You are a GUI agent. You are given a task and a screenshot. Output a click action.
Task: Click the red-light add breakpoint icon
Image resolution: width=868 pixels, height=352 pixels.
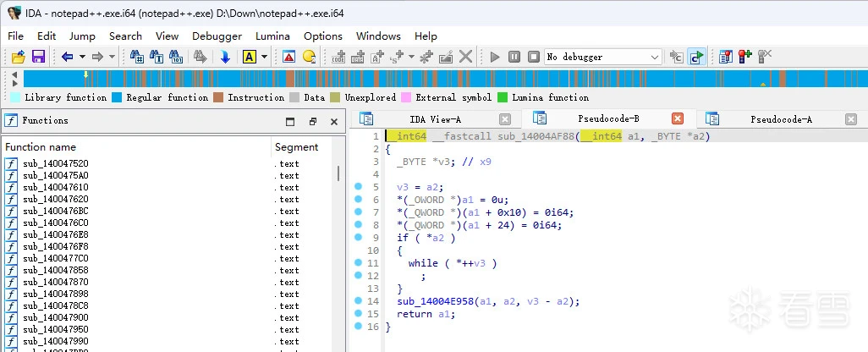[745, 57]
